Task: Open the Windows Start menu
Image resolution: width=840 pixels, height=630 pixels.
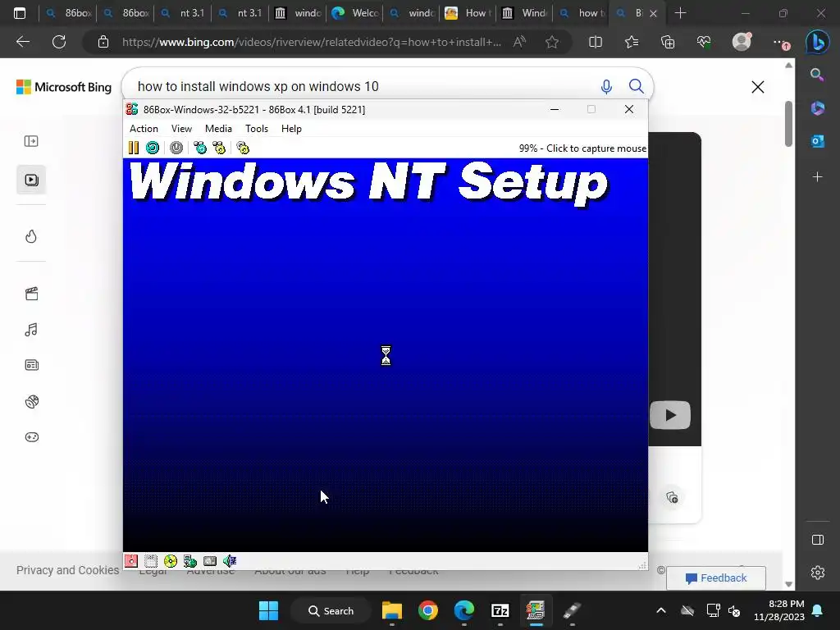Action: click(x=268, y=610)
